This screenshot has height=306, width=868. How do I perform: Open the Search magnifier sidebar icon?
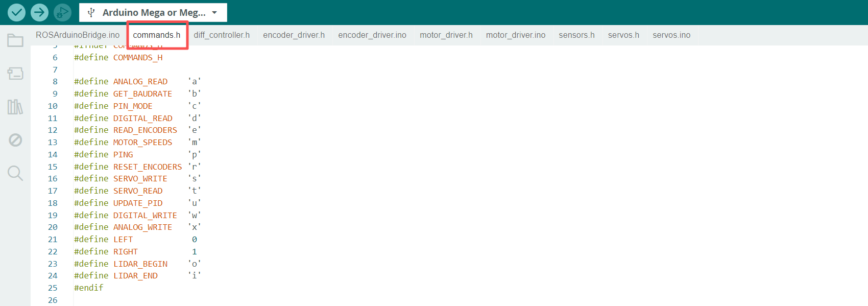tap(15, 173)
